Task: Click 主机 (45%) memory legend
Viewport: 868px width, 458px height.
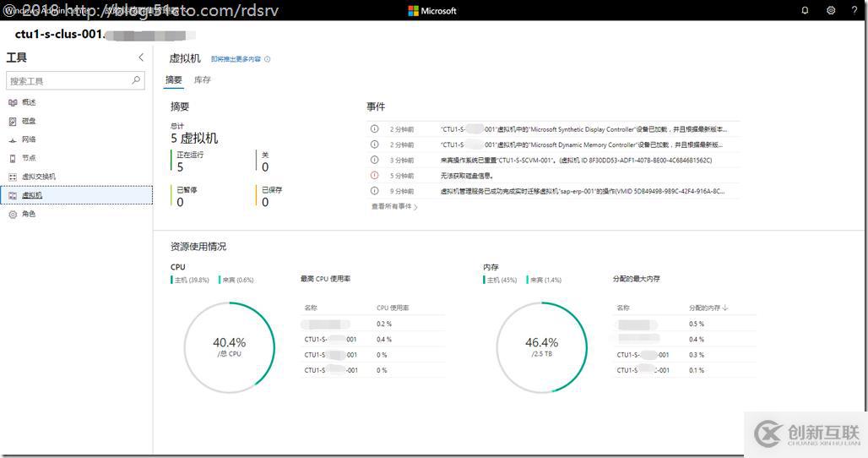Action: click(501, 281)
